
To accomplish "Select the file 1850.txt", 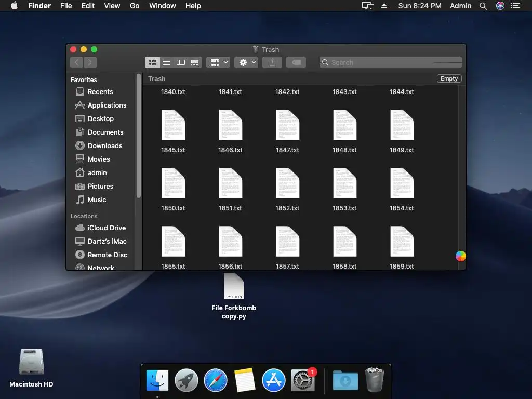I will pyautogui.click(x=173, y=183).
